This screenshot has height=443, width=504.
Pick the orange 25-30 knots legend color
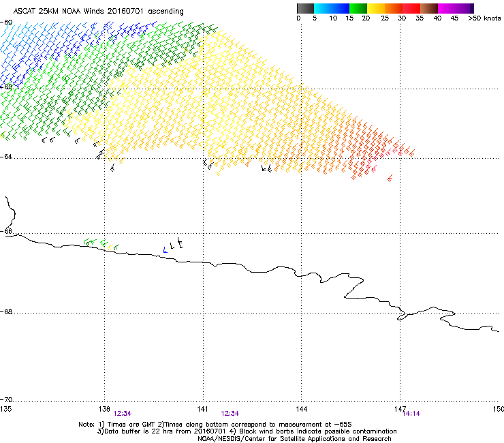pyautogui.click(x=394, y=8)
